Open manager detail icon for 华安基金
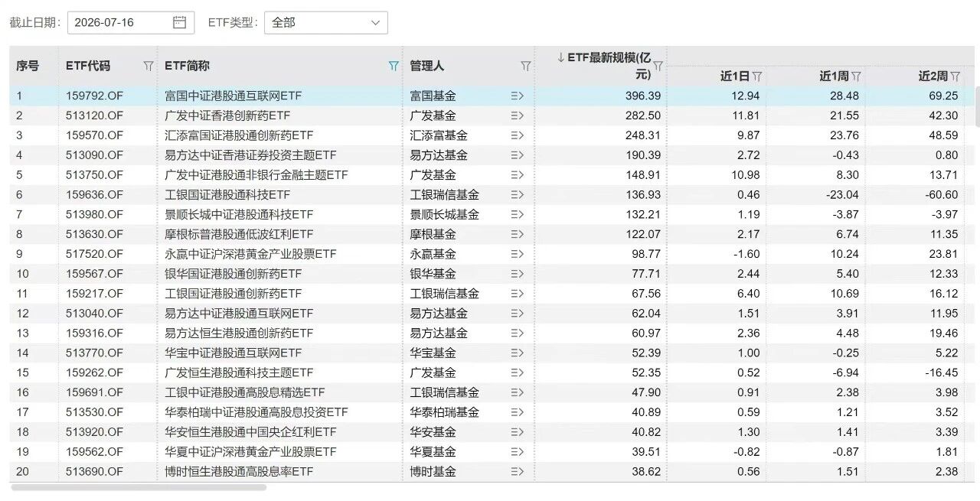The width and height of the screenshot is (980, 501). [517, 432]
